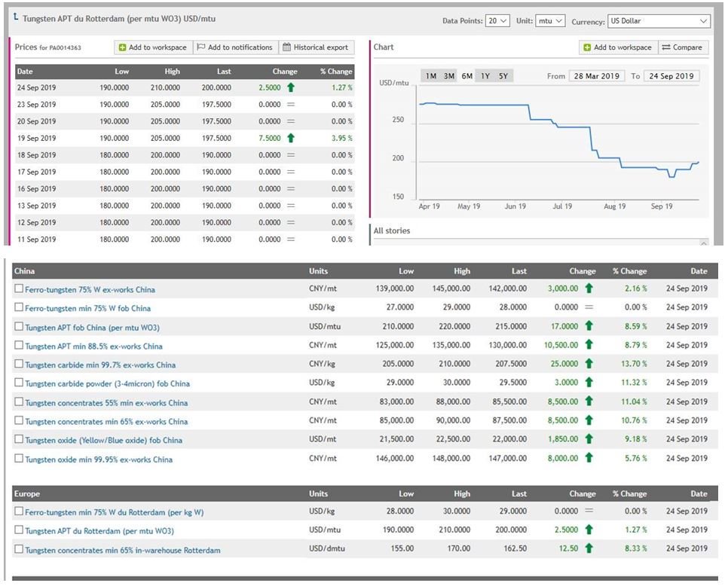Check the Ferro-tungsten 75% W ex-works China box
Image resolution: width=728 pixels, height=586 pixels.
coord(19,288)
